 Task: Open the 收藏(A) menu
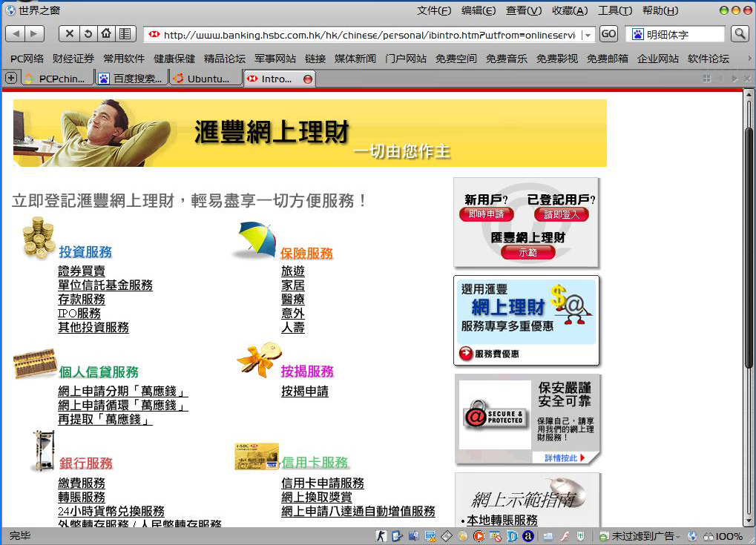[570, 10]
